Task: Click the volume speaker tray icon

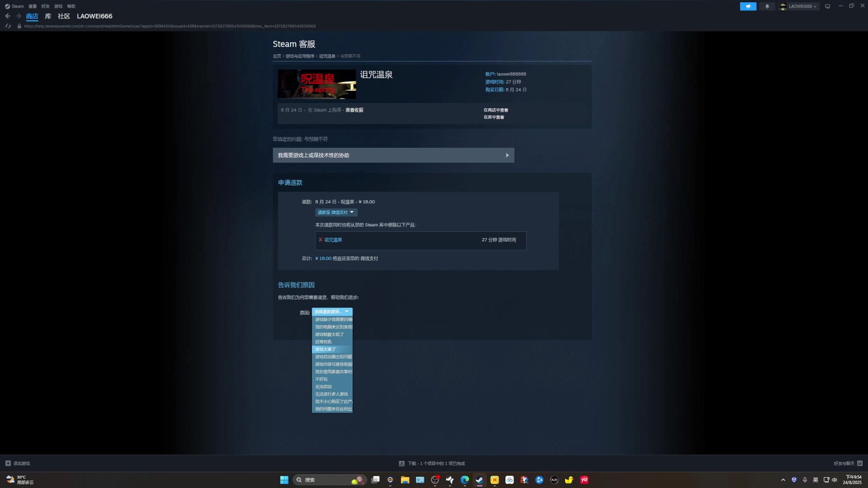Action: tap(835, 480)
